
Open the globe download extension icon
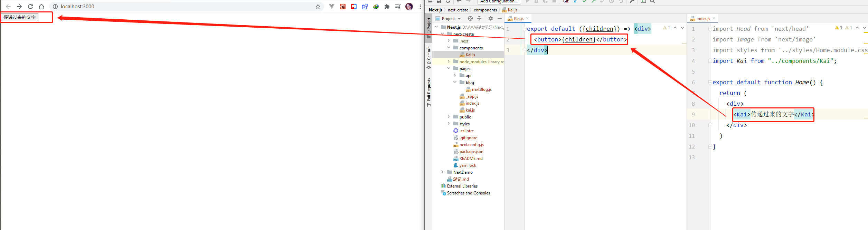pos(376,7)
